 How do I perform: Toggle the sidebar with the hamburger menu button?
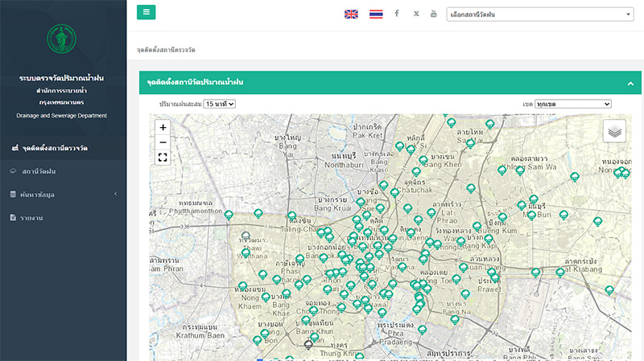(x=146, y=12)
